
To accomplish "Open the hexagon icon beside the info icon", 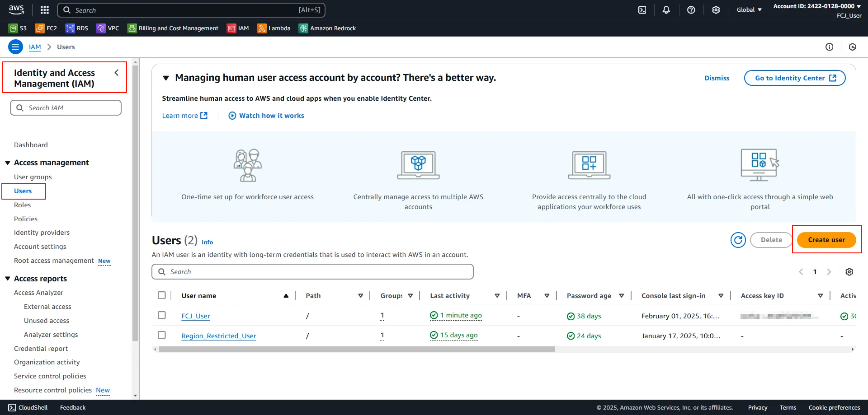I will (x=853, y=47).
